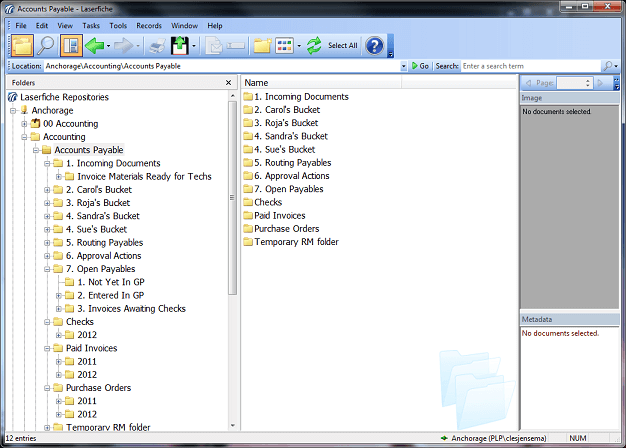The height and width of the screenshot is (448, 626).
Task: Open the View menu
Action: coord(65,26)
